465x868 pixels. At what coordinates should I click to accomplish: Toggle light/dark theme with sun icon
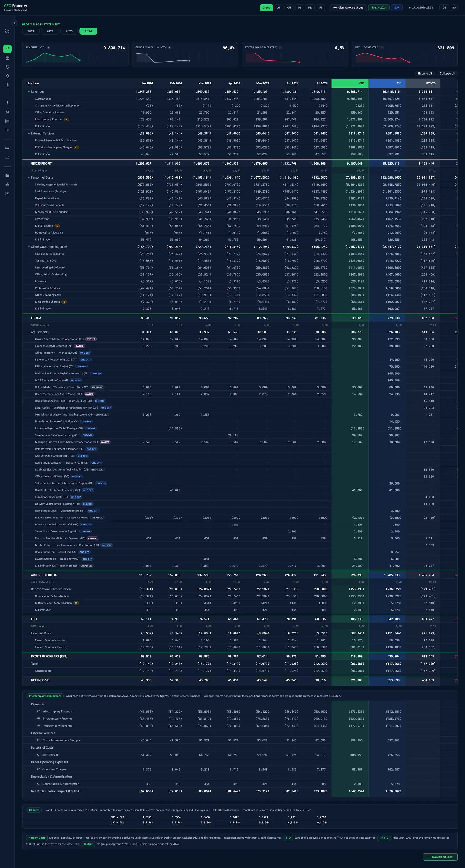point(454,7)
